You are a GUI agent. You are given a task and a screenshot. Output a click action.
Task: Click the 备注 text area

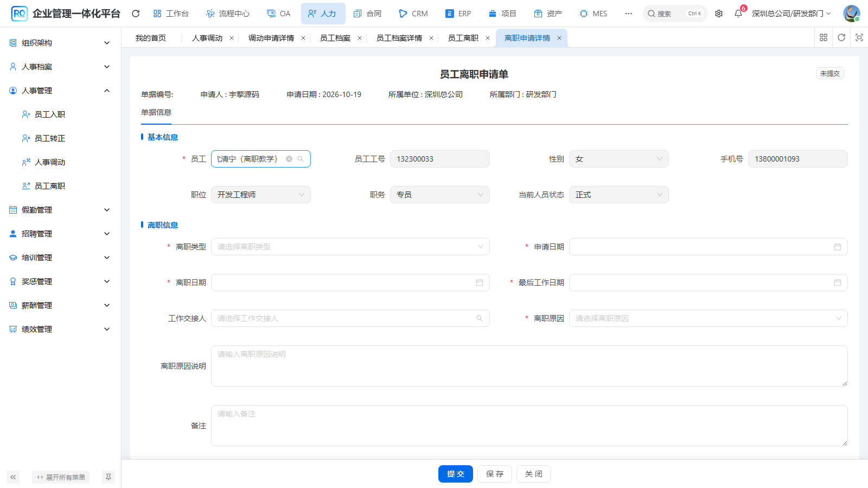[529, 426]
